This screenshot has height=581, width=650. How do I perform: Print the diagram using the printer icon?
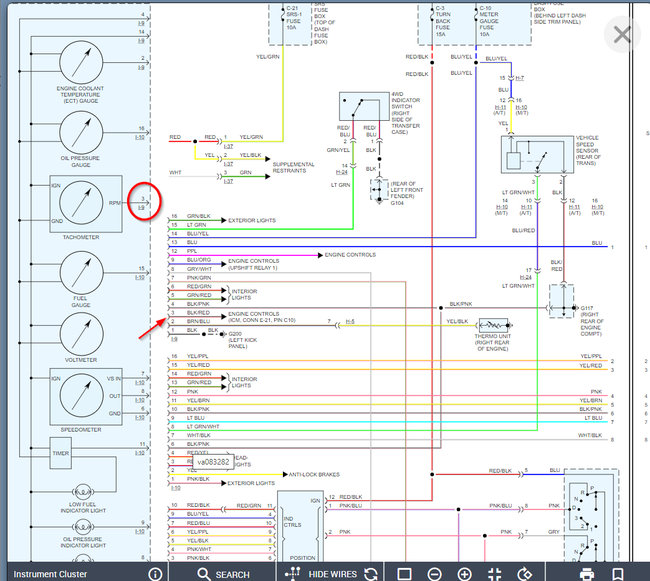click(x=587, y=573)
